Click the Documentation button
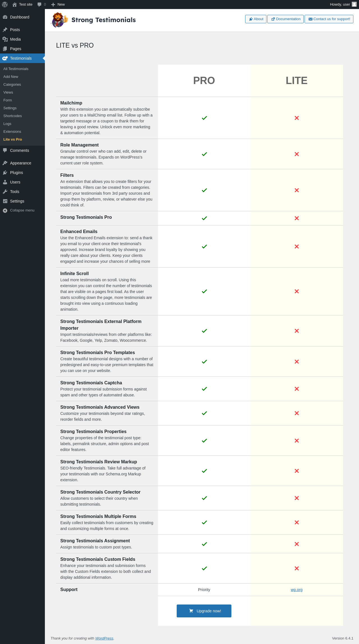This screenshot has height=644, width=359. [285, 19]
